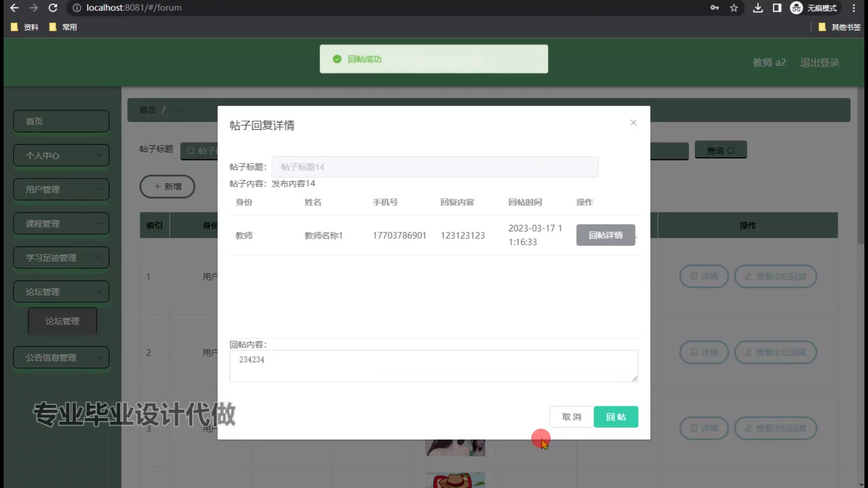This screenshot has width=868, height=488.
Task: Close the 帖子回复详情 dialog with X
Action: pos(633,122)
